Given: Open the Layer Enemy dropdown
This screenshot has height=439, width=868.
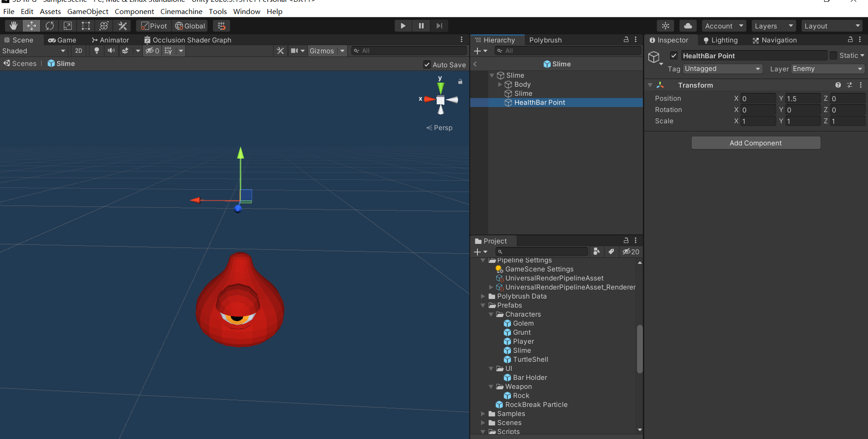Looking at the screenshot, I should click(x=827, y=69).
